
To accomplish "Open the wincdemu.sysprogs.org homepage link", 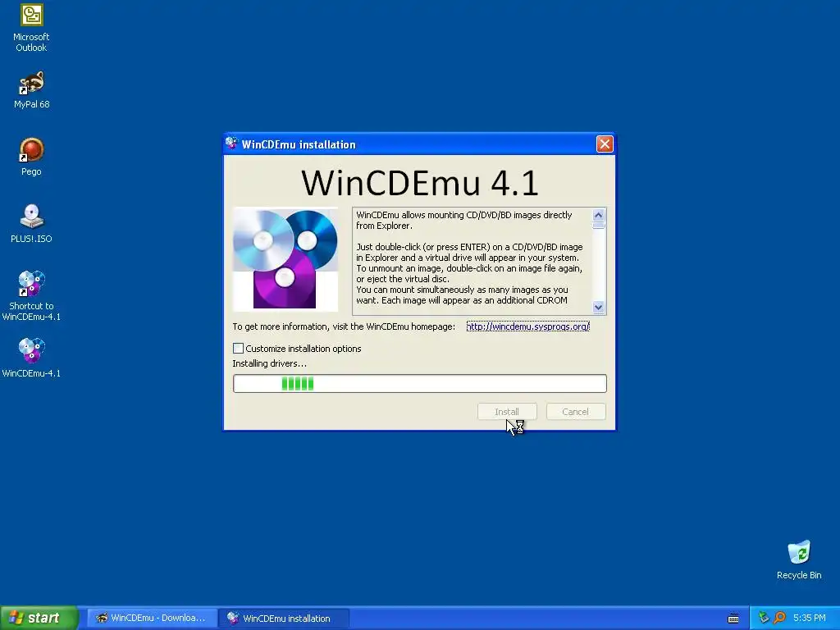I will (x=527, y=326).
